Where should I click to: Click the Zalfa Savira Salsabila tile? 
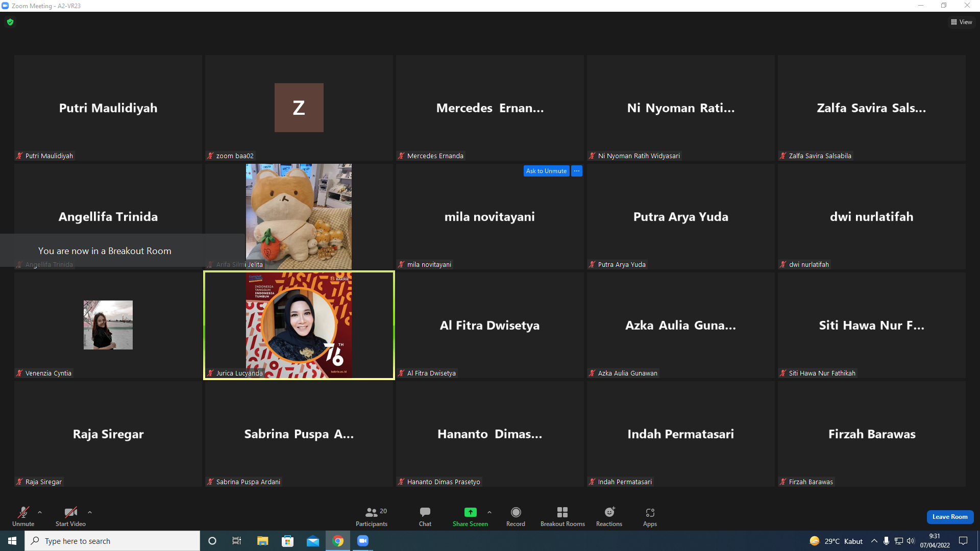point(872,108)
